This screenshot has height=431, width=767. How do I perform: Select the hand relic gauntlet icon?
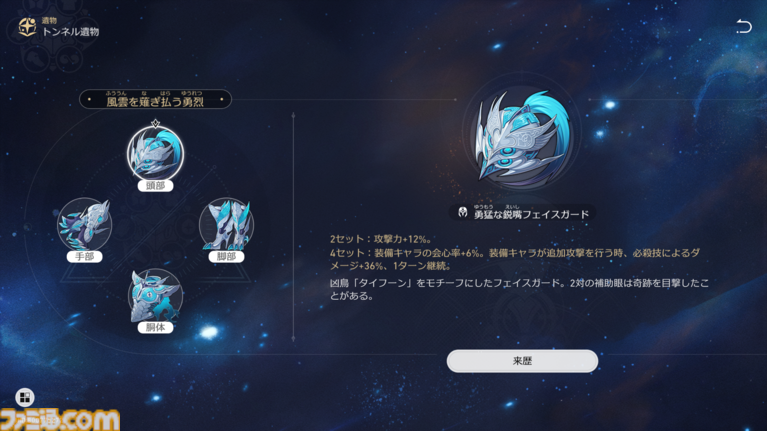tap(85, 225)
